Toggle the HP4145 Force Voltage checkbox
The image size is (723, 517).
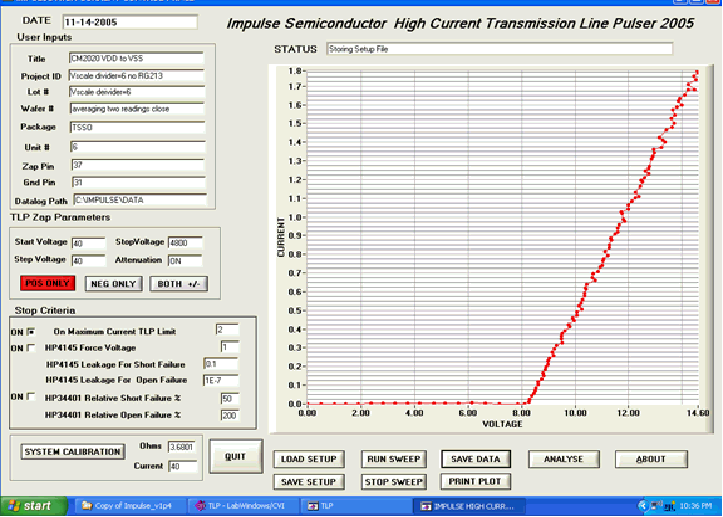click(x=31, y=347)
